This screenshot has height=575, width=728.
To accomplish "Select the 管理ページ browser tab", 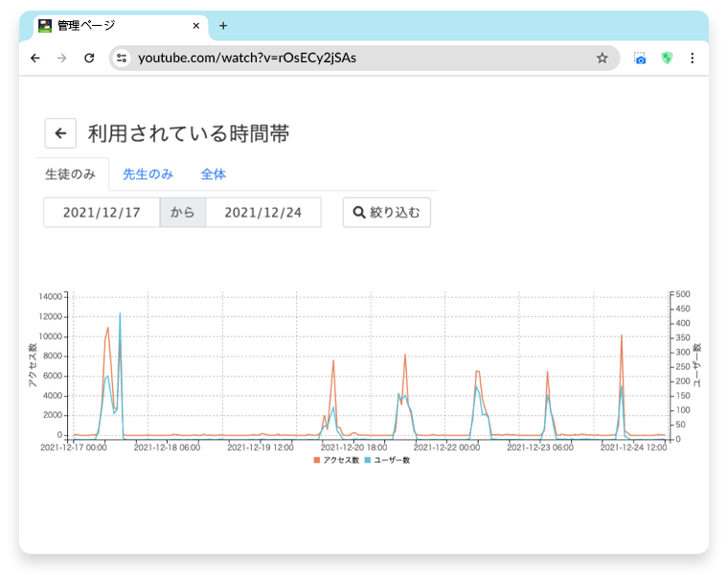I will [x=122, y=27].
